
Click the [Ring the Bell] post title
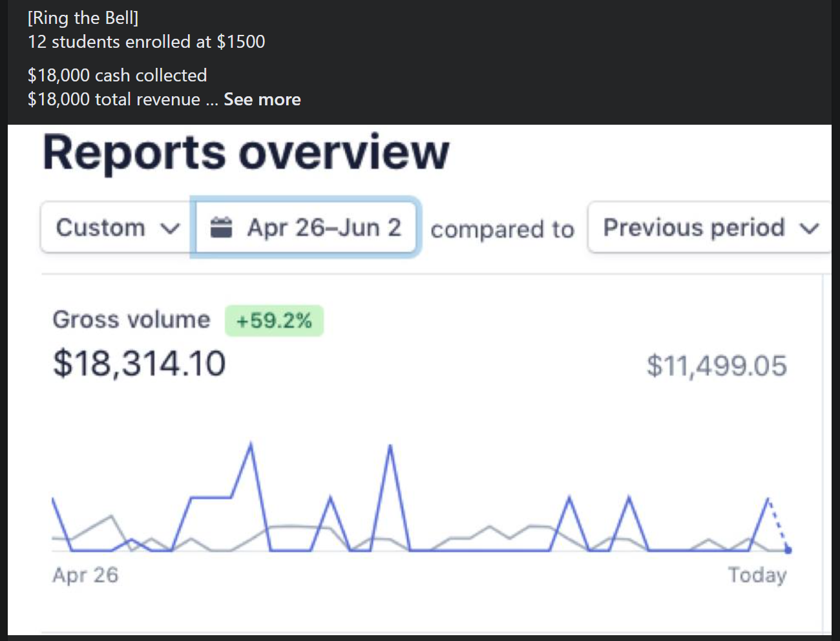click(x=83, y=18)
